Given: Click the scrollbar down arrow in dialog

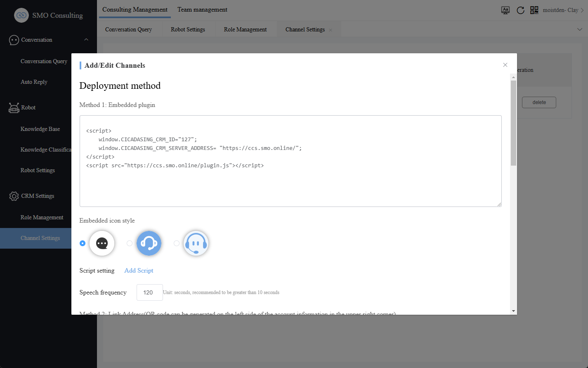Looking at the screenshot, I should (x=513, y=311).
